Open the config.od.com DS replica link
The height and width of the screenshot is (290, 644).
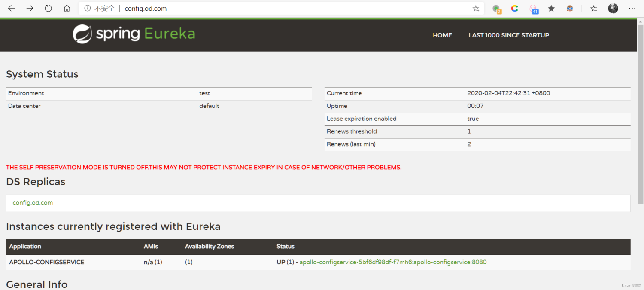(x=33, y=203)
